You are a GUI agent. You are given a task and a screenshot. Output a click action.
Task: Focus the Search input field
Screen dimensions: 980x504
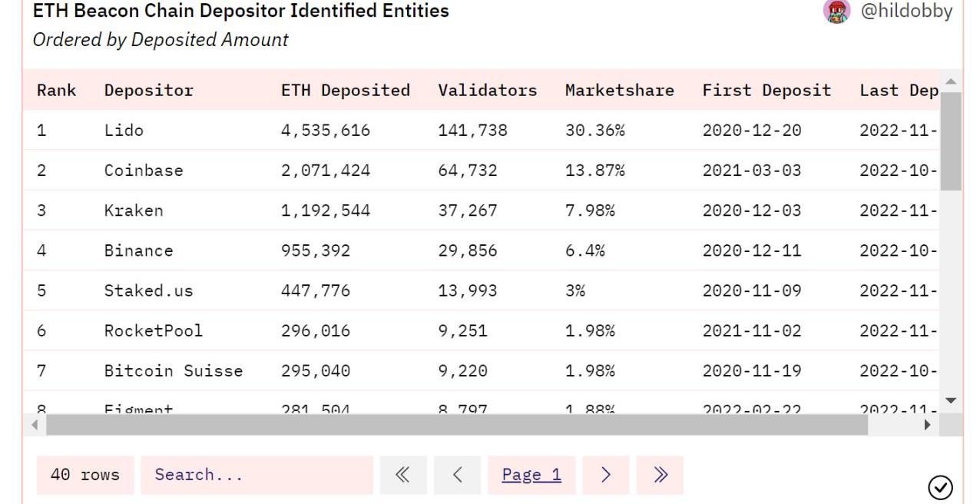[257, 476]
